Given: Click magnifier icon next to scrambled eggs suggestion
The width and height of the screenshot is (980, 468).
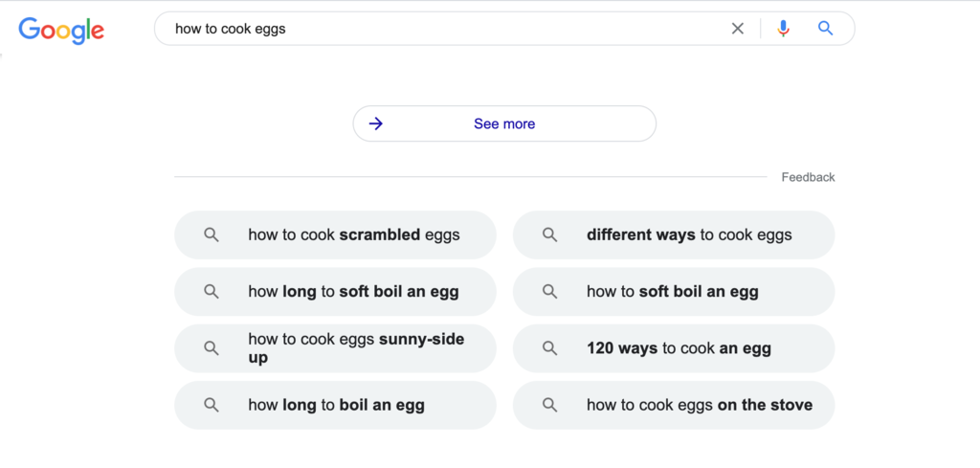Looking at the screenshot, I should pyautogui.click(x=212, y=234).
